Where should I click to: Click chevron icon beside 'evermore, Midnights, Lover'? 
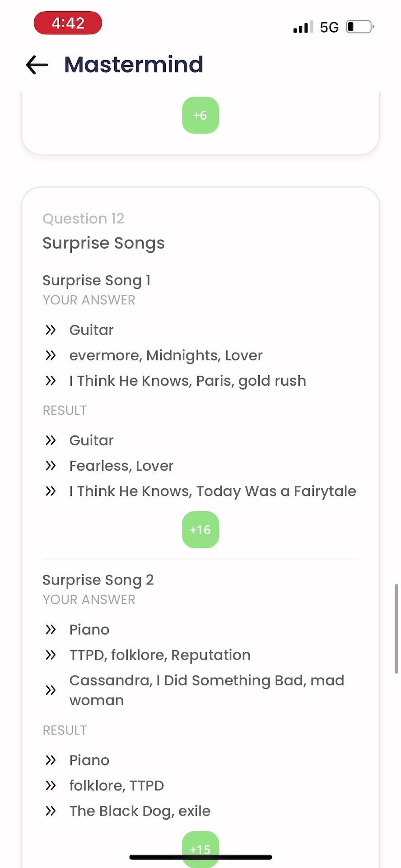pyautogui.click(x=51, y=355)
